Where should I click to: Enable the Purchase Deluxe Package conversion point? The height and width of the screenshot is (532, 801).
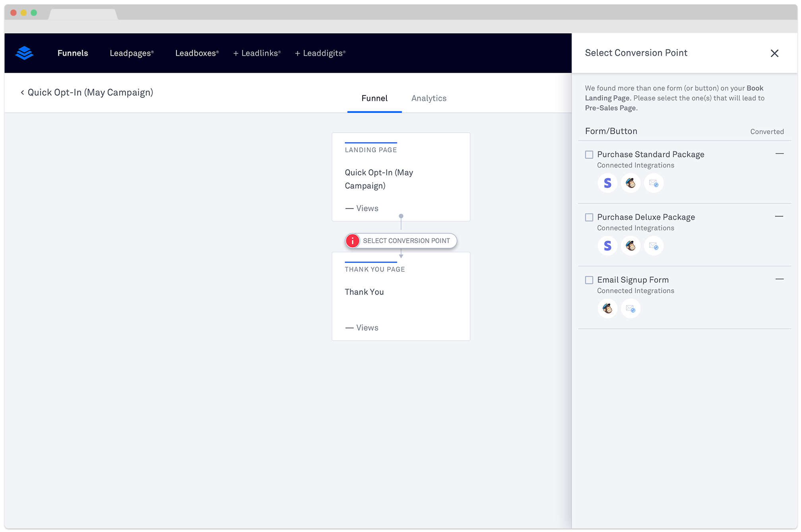click(589, 217)
